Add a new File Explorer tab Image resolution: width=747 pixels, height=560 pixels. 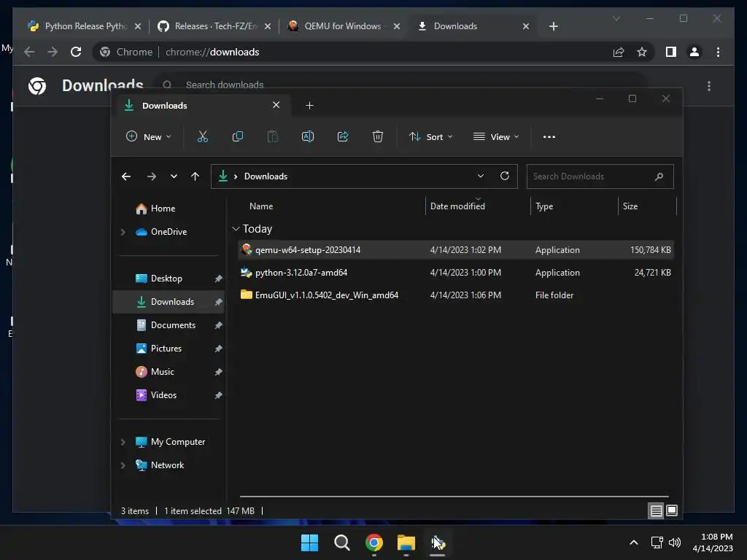[x=309, y=105]
